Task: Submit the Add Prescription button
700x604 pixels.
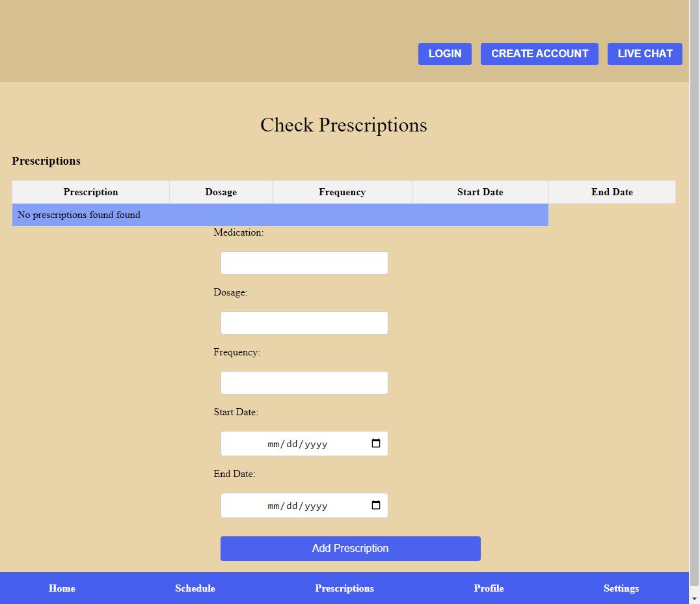Action: [350, 549]
